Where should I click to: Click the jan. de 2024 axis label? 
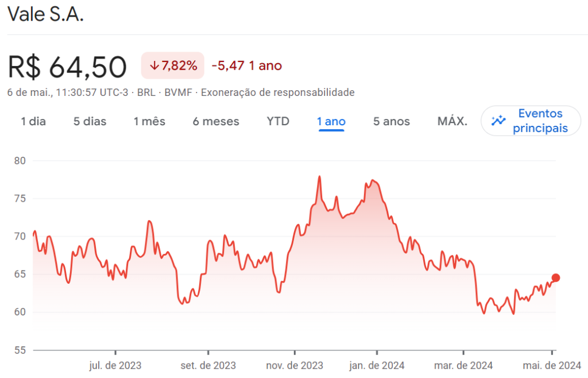(x=377, y=365)
